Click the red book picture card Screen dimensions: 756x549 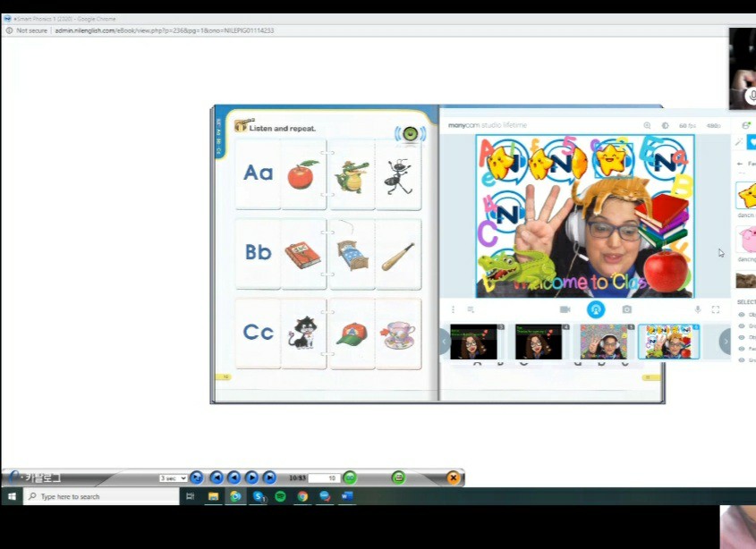304,254
